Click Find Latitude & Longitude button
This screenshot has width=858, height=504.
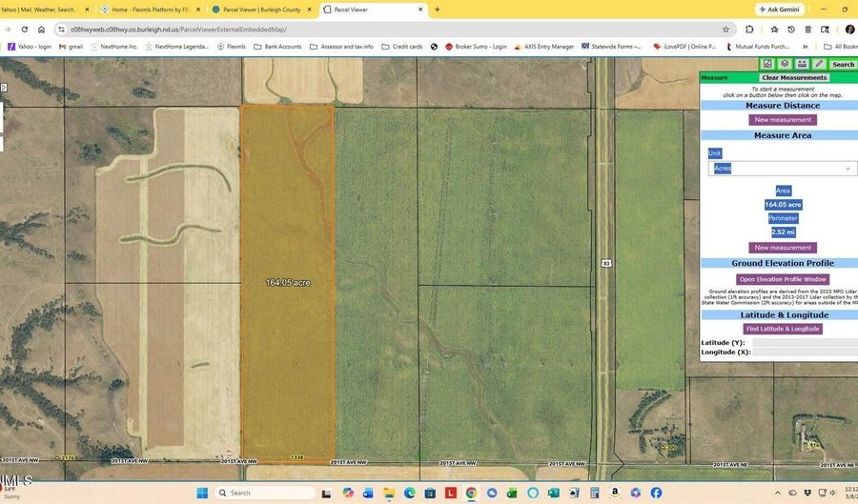click(783, 329)
